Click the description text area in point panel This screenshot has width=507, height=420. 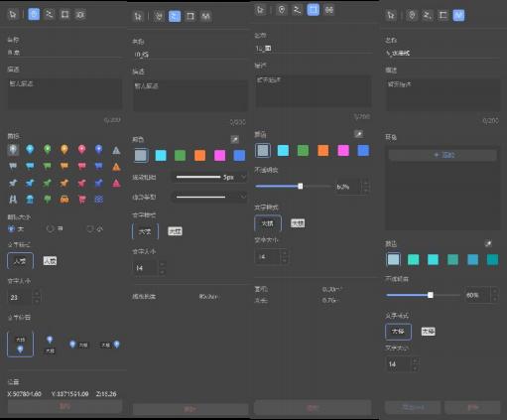[x=64, y=94]
